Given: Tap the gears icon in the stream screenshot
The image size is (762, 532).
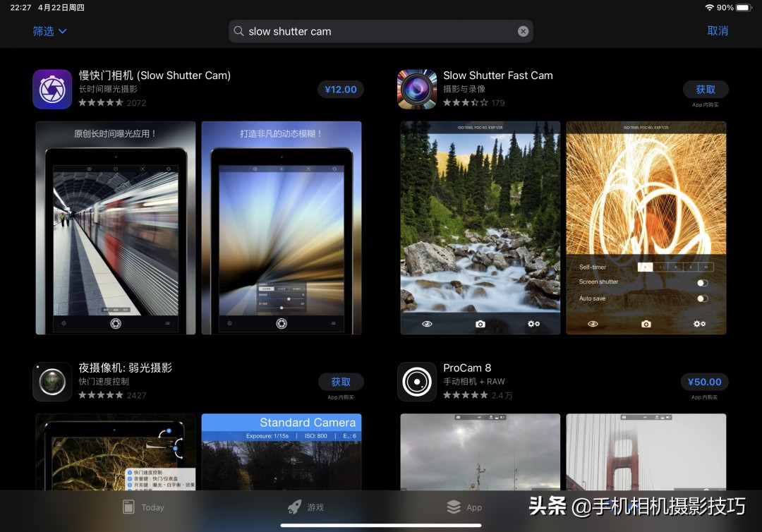Looking at the screenshot, I should pos(533,324).
